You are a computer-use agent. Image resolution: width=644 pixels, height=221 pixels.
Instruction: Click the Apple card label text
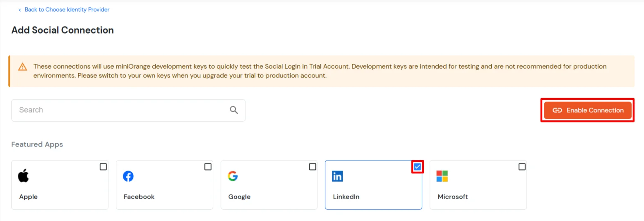pos(29,197)
